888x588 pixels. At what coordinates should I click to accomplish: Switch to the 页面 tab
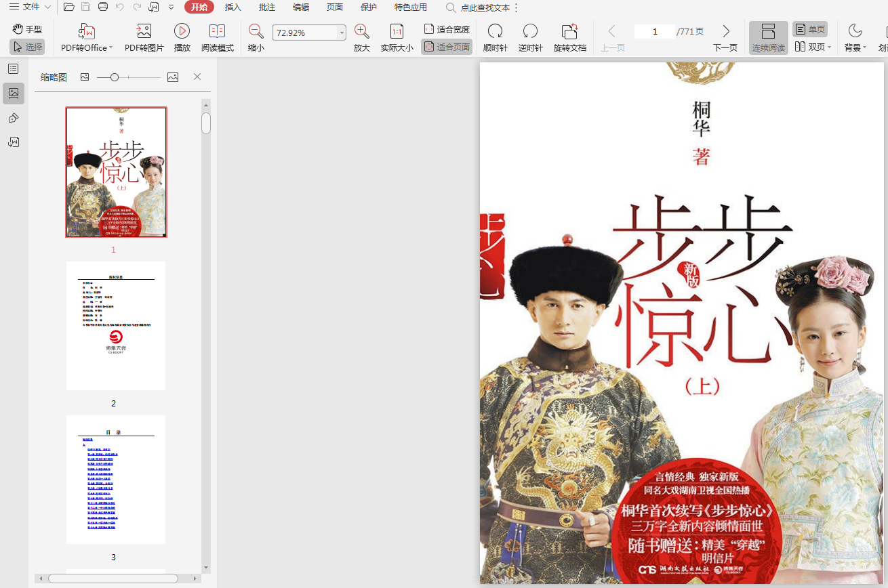click(335, 7)
